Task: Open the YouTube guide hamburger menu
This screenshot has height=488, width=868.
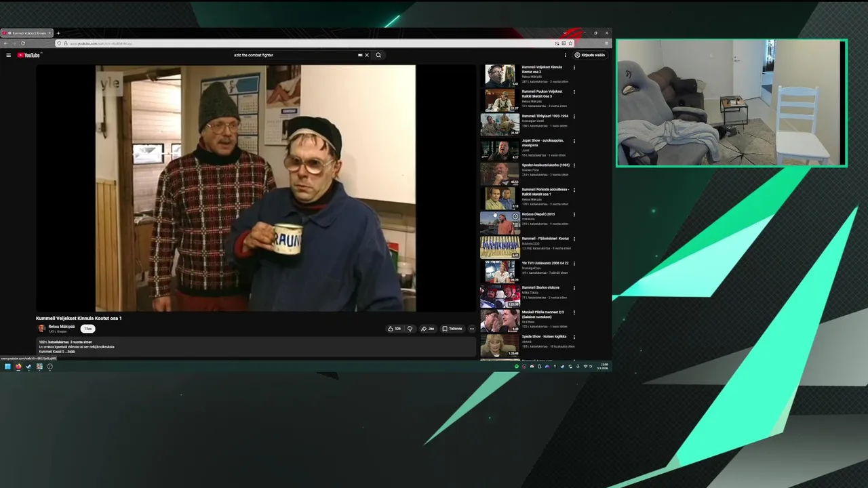Action: pos(8,55)
